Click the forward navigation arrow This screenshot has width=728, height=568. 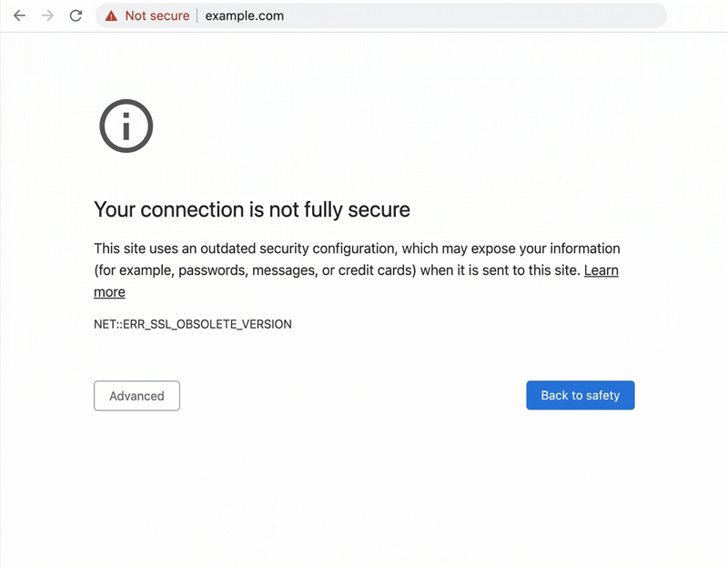coord(47,15)
